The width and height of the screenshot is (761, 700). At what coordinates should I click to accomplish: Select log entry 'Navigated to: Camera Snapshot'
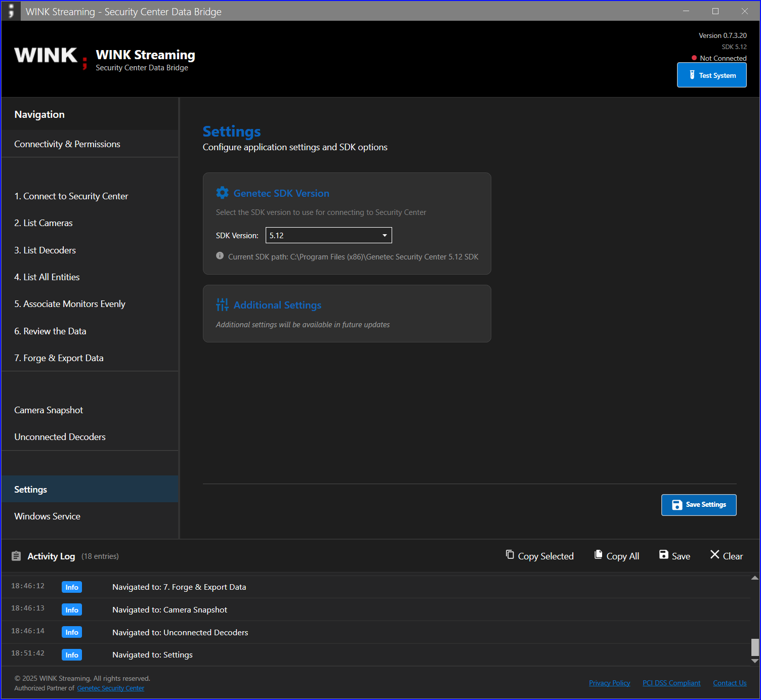coord(375,609)
